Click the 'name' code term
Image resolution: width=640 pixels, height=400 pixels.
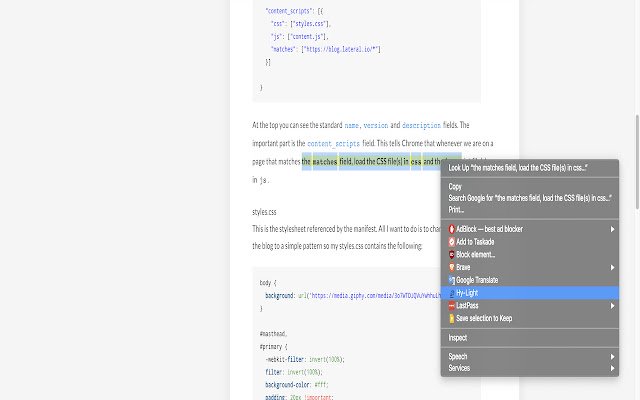coord(351,125)
